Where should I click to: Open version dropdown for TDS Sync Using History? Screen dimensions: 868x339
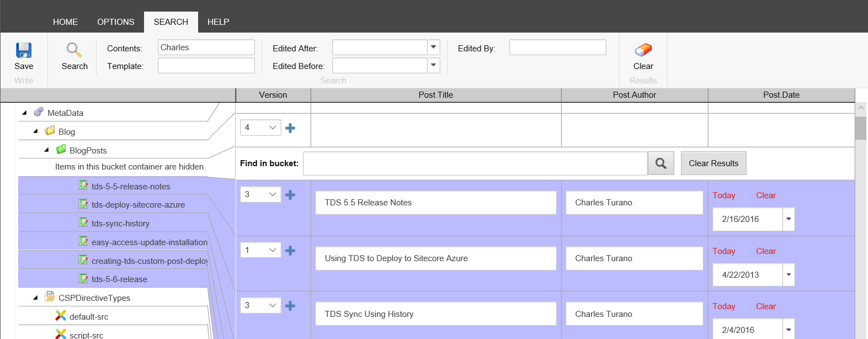260,305
